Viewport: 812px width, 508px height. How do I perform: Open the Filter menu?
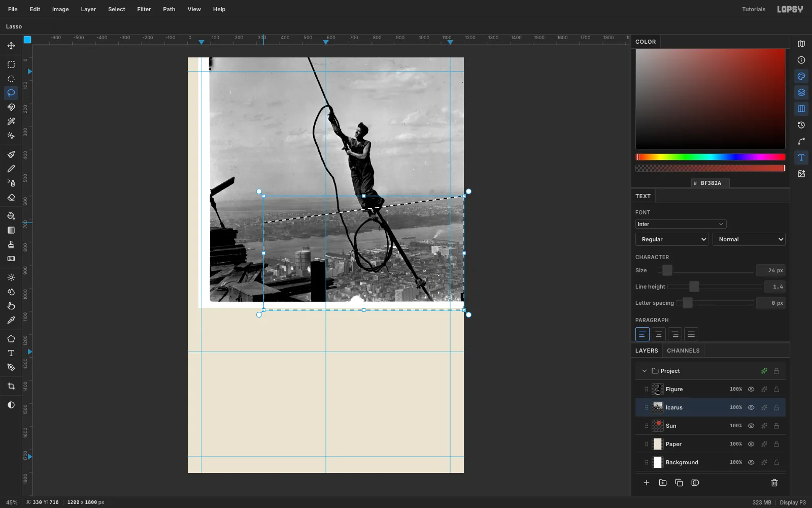tap(144, 9)
